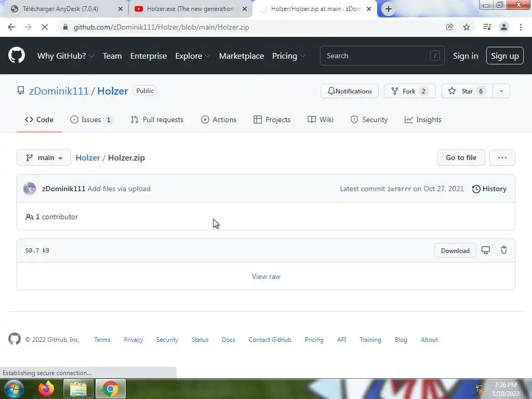This screenshot has width=532, height=399.
Task: Open Windows Explorer from taskbar
Action: [78, 389]
